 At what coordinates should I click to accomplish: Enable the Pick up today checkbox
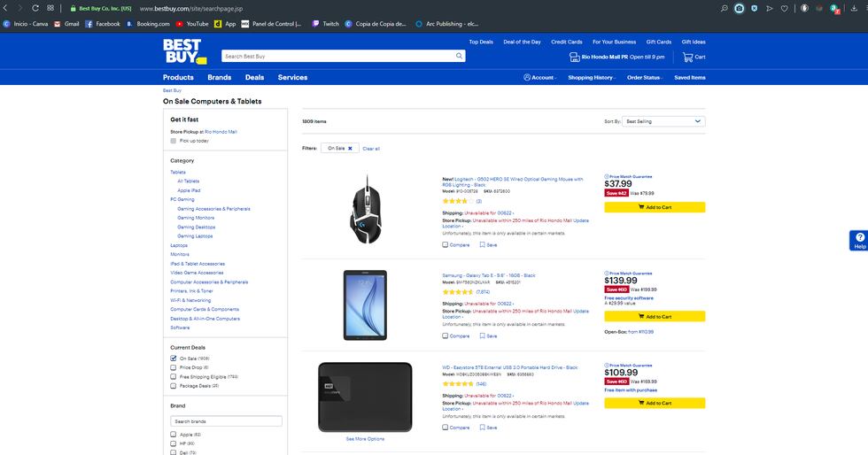(x=174, y=141)
